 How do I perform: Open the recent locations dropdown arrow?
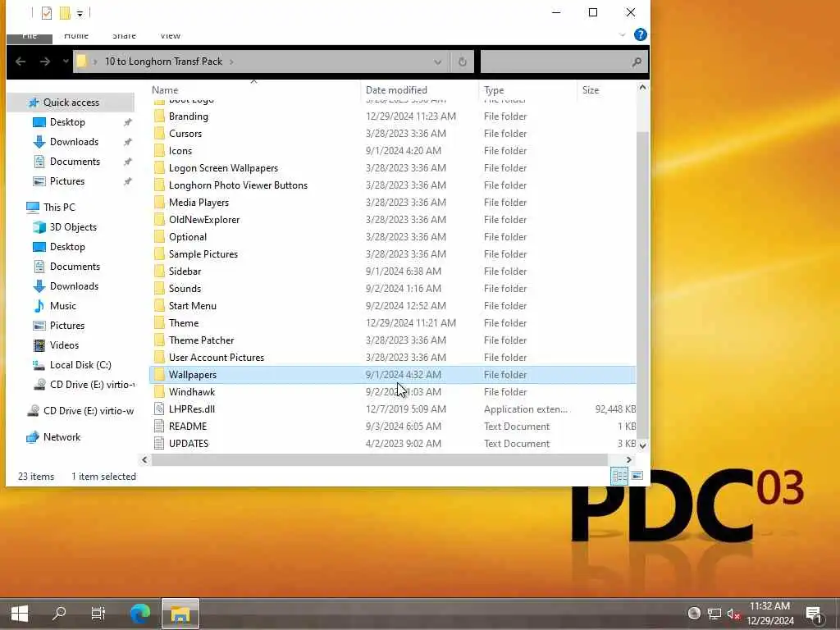(x=66, y=62)
